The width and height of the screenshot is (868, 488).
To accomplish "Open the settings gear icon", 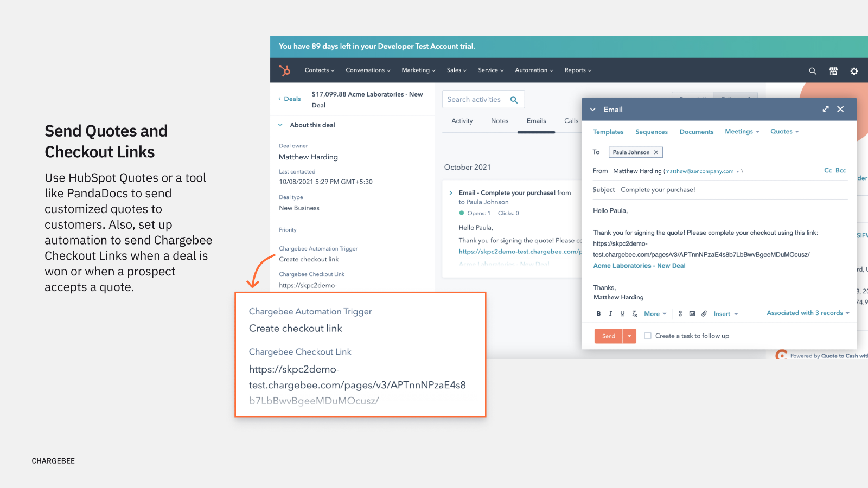I will click(854, 71).
